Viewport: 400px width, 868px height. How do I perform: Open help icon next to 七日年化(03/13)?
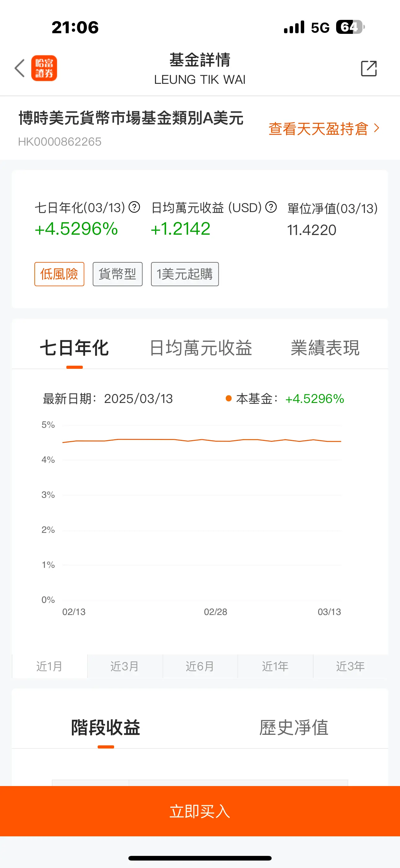click(134, 207)
